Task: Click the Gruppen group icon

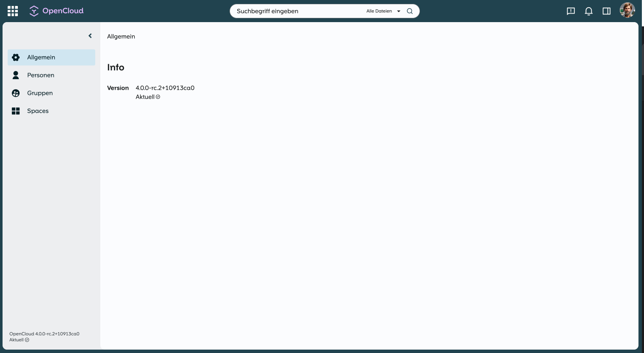Action: coord(16,93)
